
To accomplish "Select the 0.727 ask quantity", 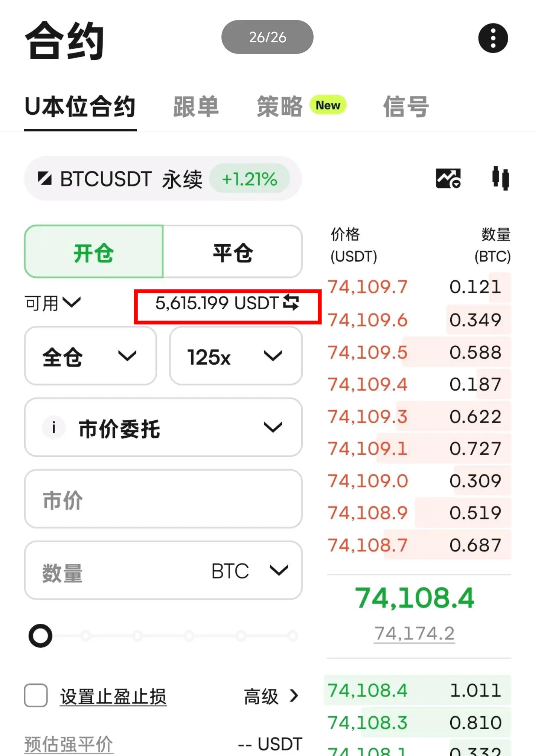I will click(476, 449).
